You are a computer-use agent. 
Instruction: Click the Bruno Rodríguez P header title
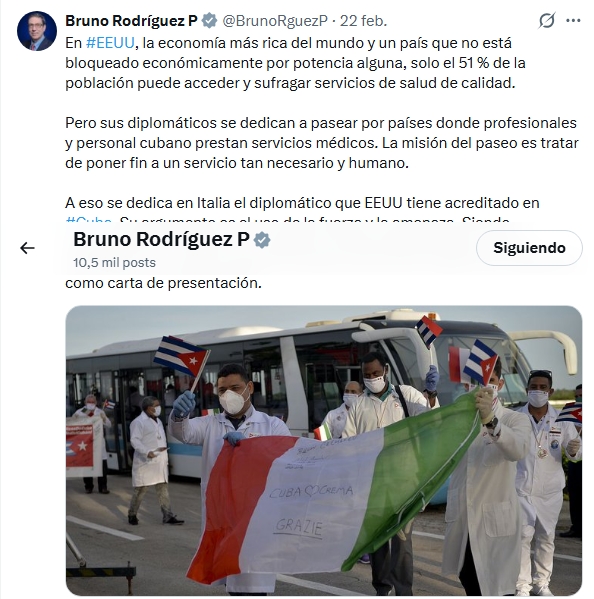[x=161, y=240]
